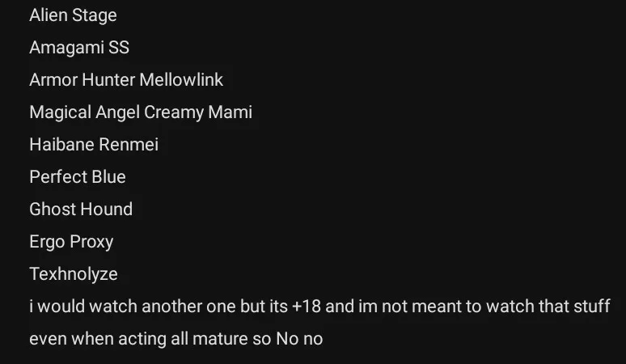Select the "Magical Angel Creamy Mami" entry

point(141,112)
